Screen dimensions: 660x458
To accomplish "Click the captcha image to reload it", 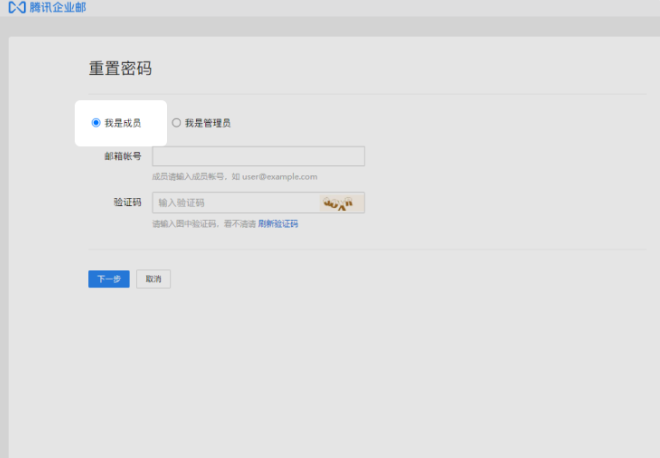I will (x=338, y=203).
